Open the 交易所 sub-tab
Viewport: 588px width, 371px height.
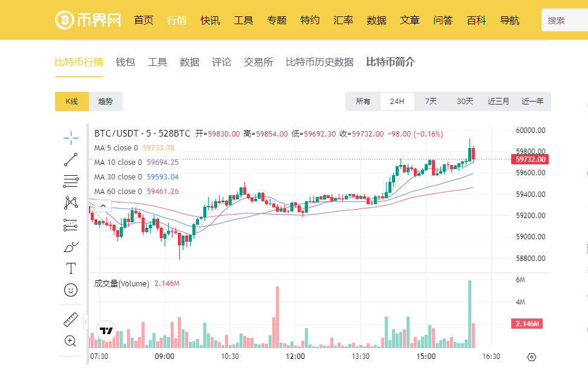258,62
